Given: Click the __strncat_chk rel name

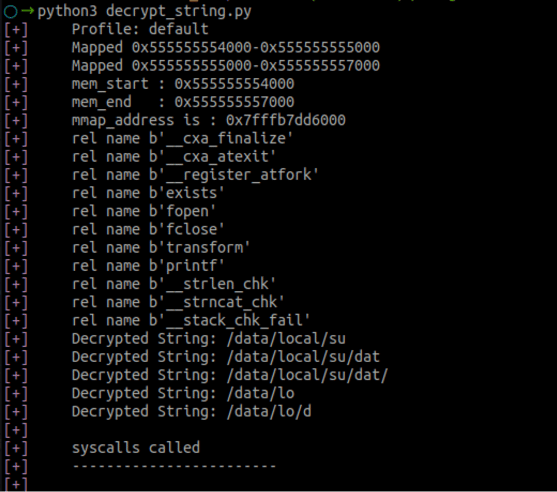Looking at the screenshot, I should 217,303.
